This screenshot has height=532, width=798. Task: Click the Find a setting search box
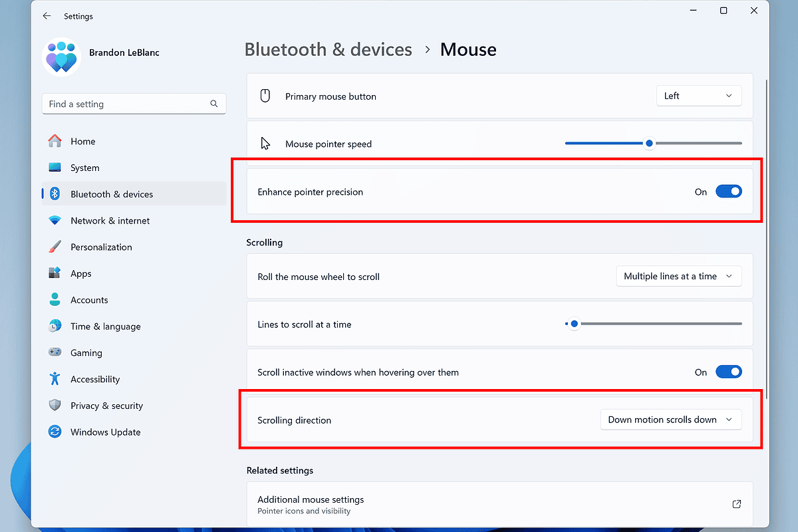point(134,104)
